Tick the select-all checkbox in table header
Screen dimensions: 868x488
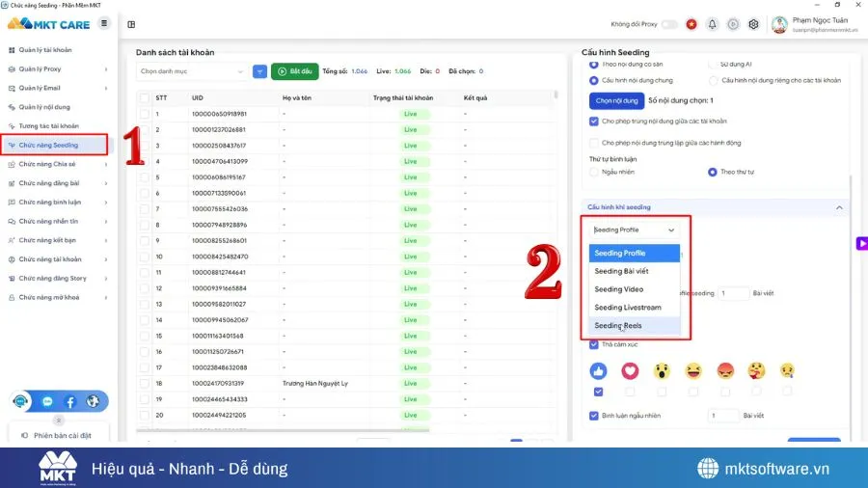[x=145, y=98]
